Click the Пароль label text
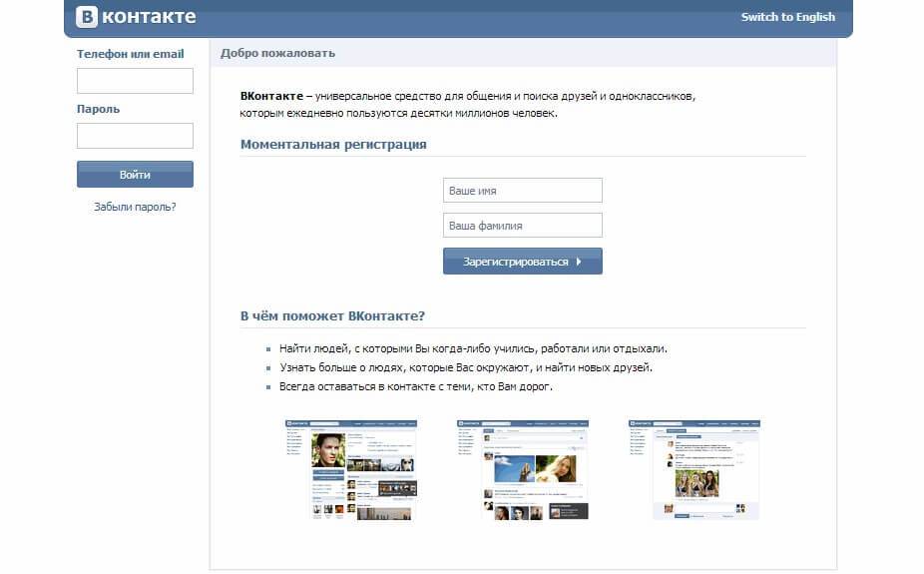The width and height of the screenshot is (924, 574). 98,109
